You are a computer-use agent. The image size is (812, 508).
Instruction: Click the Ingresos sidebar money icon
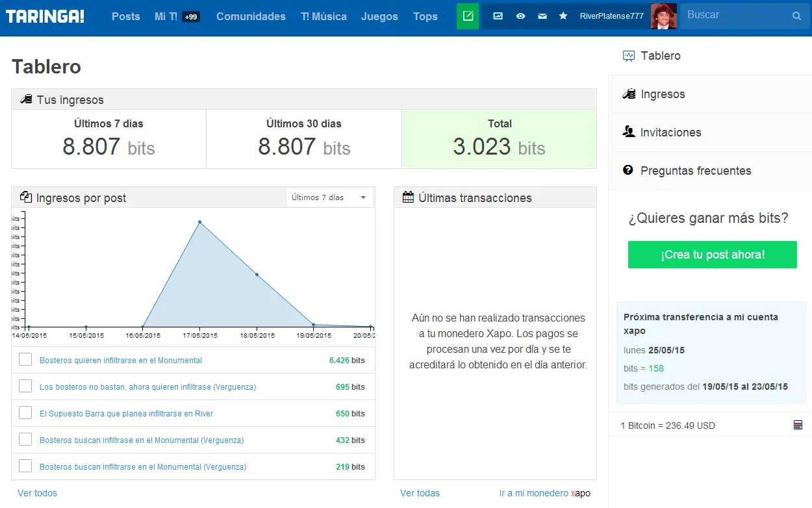(x=628, y=94)
